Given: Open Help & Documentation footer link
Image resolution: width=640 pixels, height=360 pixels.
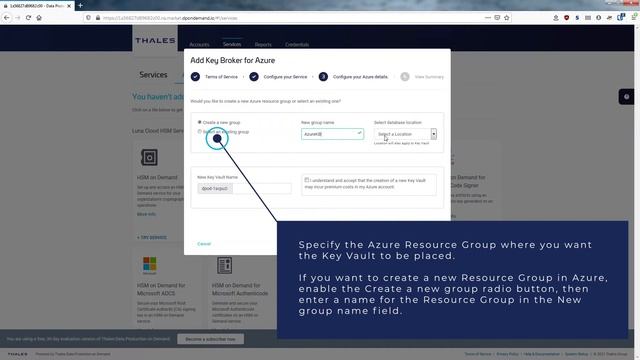Looking at the screenshot, I should coord(542,354).
